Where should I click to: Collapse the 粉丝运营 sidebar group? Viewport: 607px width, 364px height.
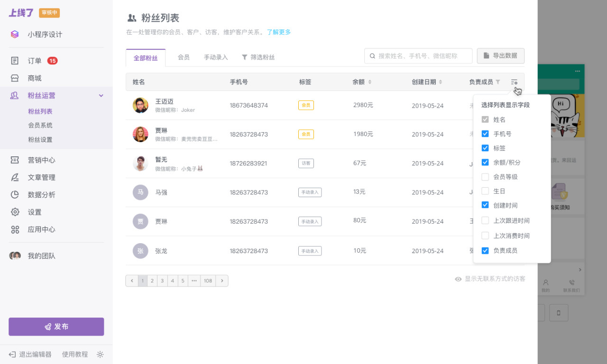(x=100, y=95)
